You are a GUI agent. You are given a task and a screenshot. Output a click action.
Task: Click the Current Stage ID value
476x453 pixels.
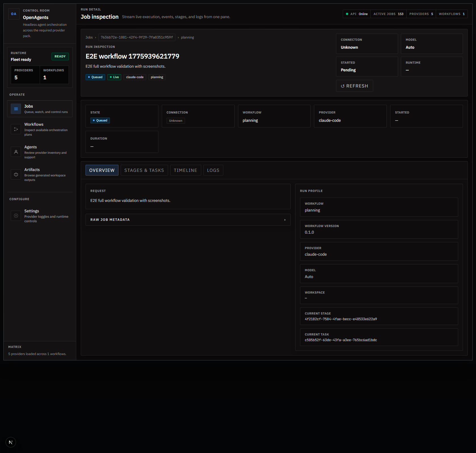click(x=341, y=319)
